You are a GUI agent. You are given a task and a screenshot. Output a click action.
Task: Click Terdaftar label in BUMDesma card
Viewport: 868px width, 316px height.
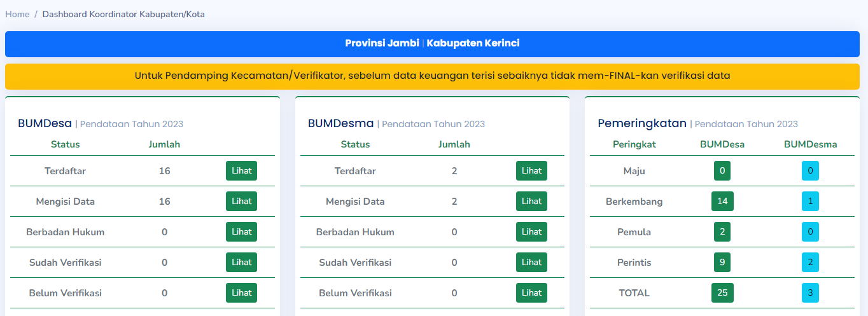355,171
